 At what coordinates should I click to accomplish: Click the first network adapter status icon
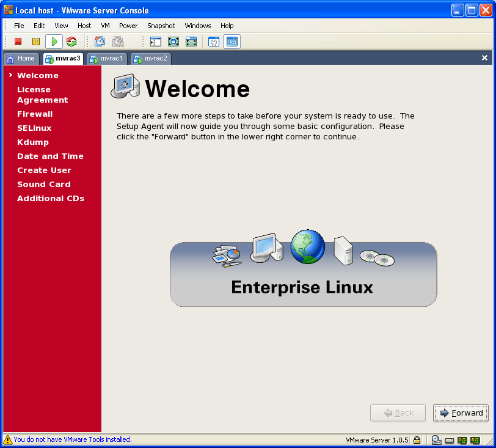[x=462, y=439]
